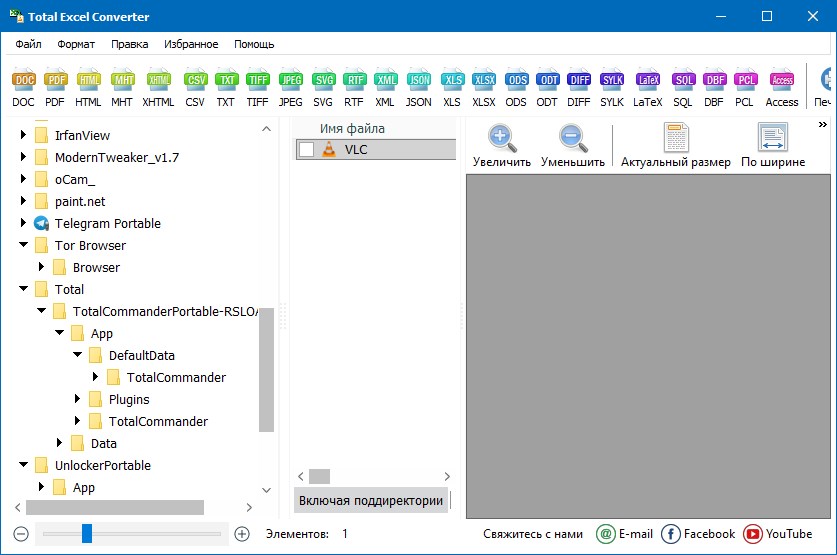
Task: Convert to SYLK format
Action: [612, 88]
